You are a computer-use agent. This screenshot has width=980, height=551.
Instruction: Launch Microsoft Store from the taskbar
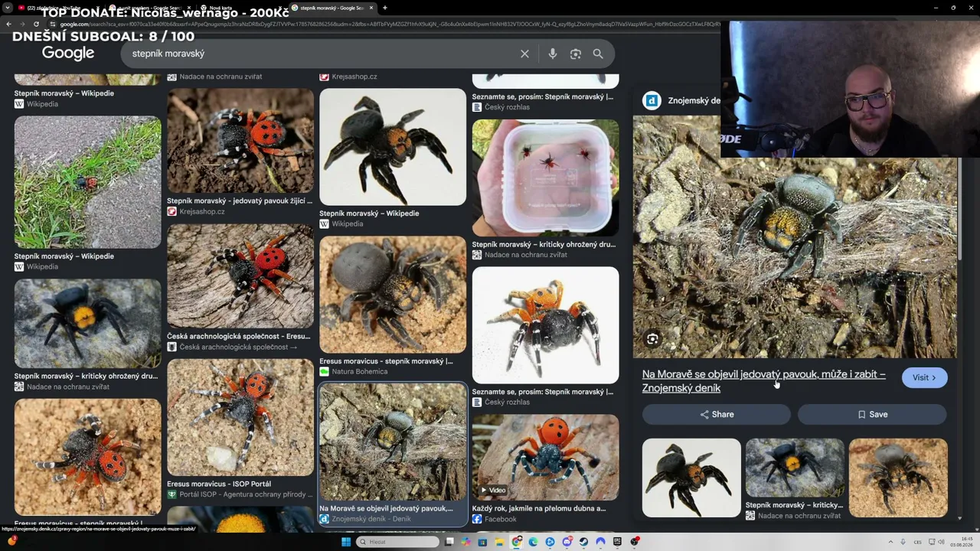[x=482, y=542]
